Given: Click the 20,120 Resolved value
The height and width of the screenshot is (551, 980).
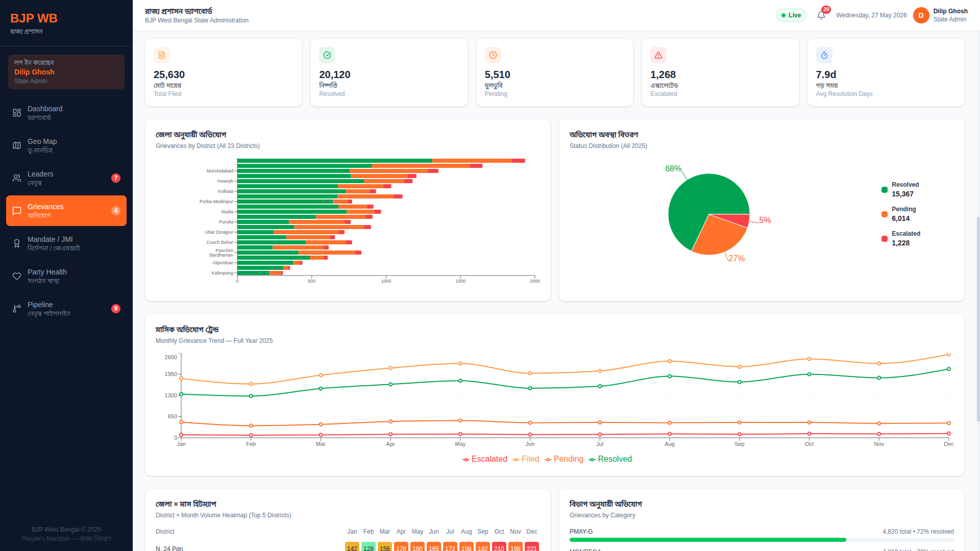Looking at the screenshot, I should 335,74.
